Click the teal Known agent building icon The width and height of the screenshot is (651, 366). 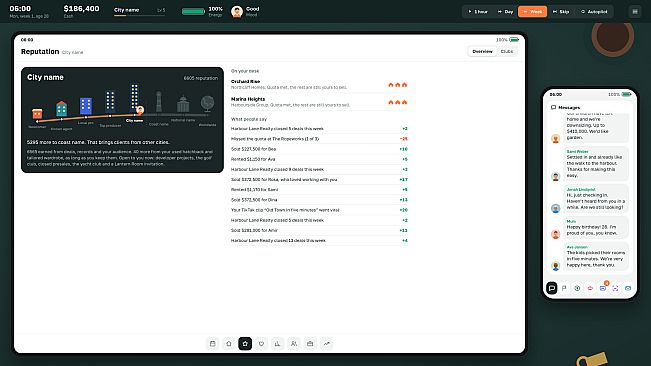pyautogui.click(x=61, y=109)
